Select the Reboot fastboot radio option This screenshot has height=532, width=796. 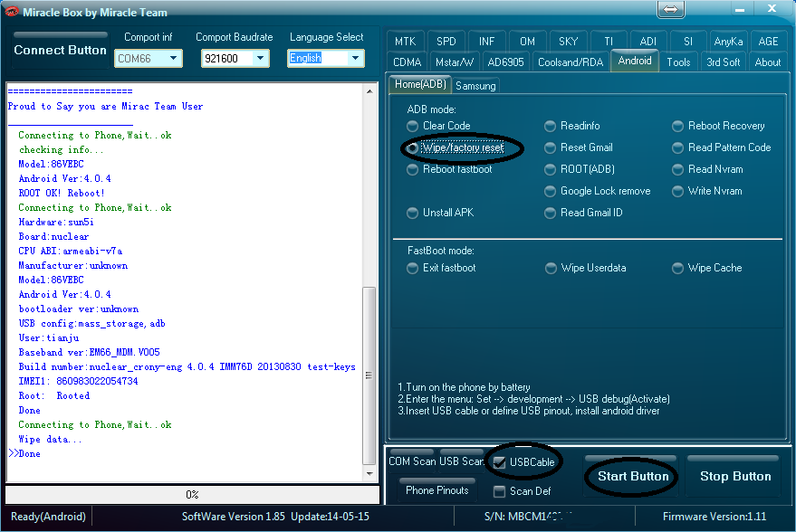(x=450, y=169)
